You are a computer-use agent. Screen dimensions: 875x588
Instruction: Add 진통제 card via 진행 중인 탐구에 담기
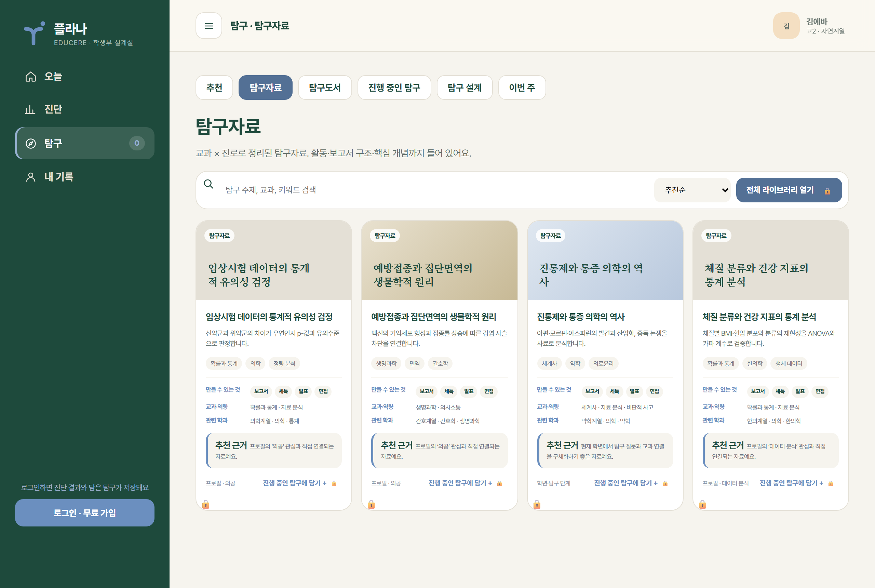[x=631, y=483]
